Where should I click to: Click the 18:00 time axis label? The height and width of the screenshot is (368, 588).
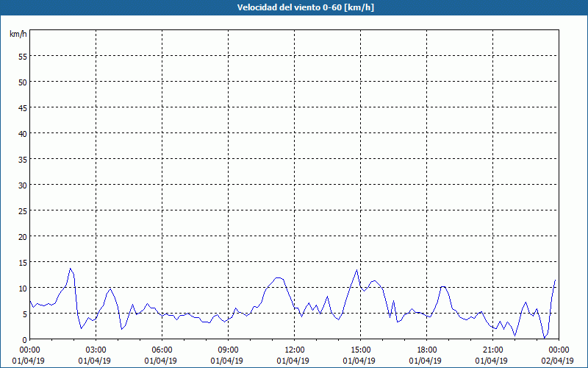click(427, 350)
